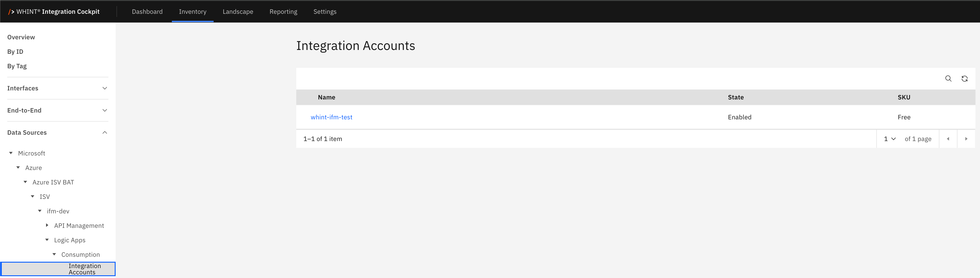Screen dimensions: 980x278
Task: Collapse the Azure tree node
Action: pos(18,167)
